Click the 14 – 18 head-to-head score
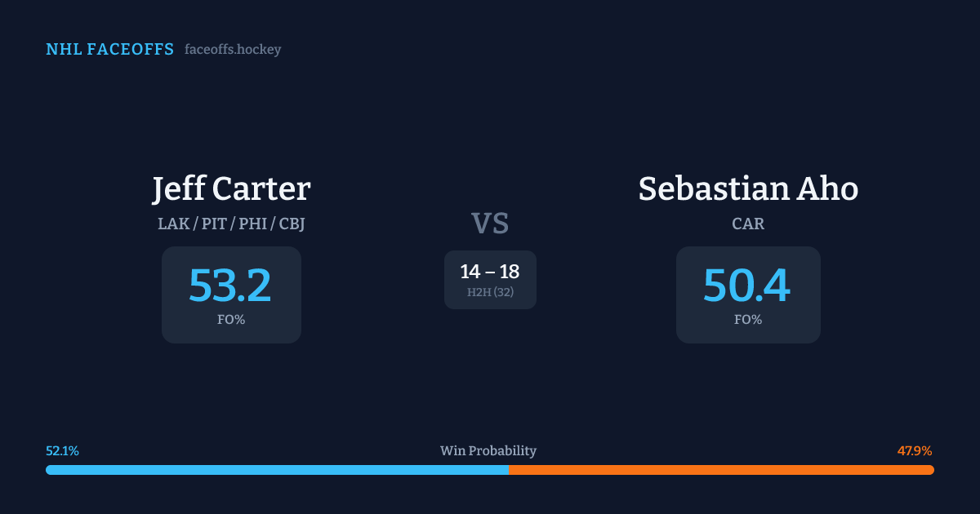Viewport: 980px width, 514px height. (490, 272)
